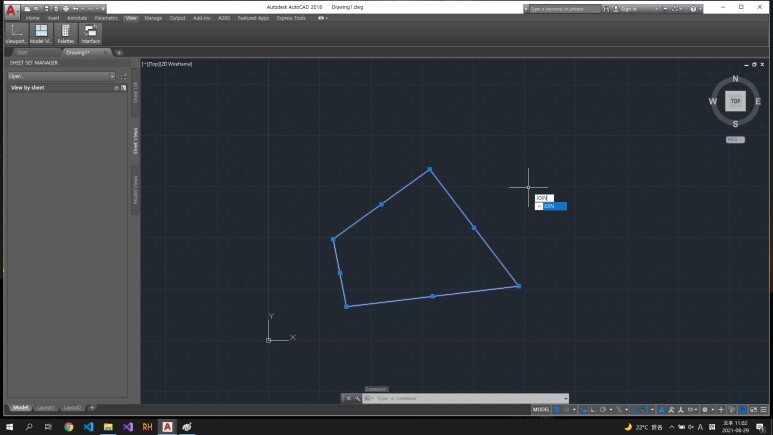Open status bar Customization hamburger menu
773x435 pixels.
[763, 410]
